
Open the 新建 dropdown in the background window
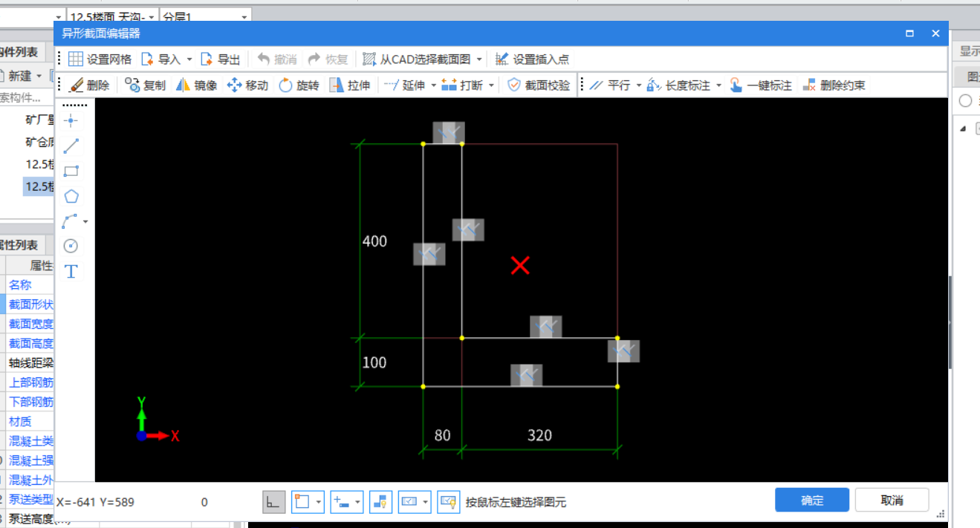coord(39,76)
